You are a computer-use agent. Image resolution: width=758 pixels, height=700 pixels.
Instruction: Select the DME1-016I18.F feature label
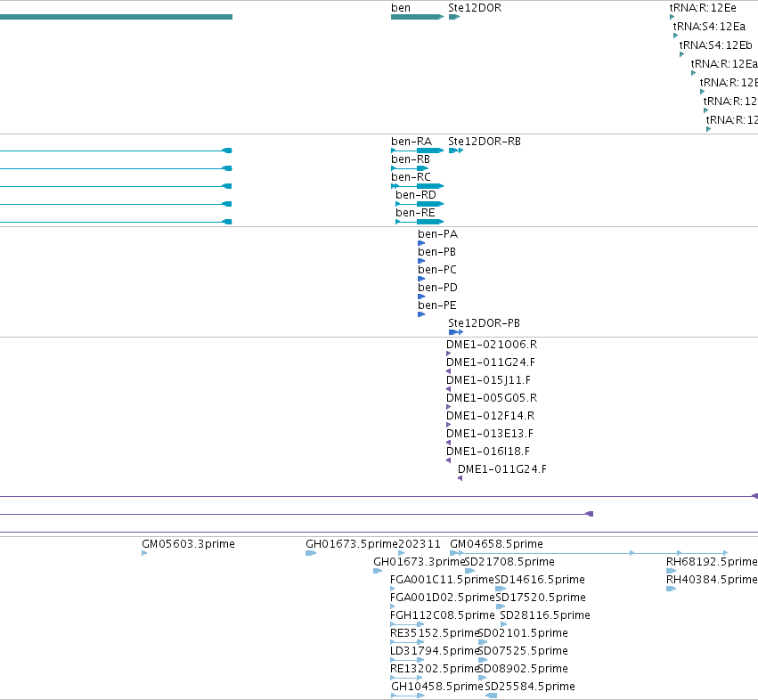pos(488,452)
